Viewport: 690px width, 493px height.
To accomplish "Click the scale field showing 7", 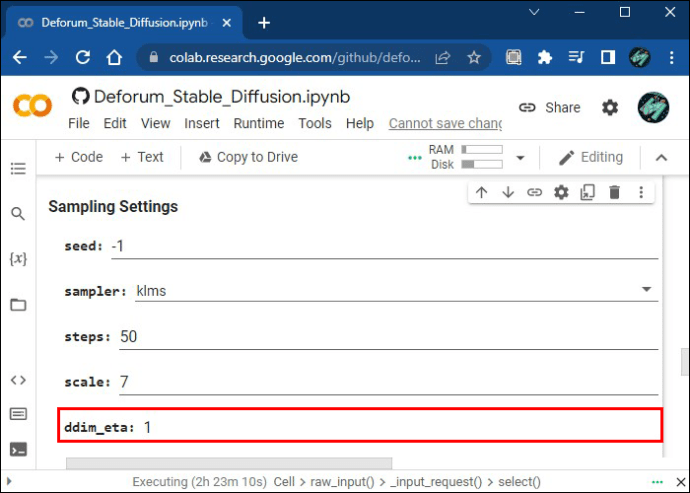I will point(389,382).
